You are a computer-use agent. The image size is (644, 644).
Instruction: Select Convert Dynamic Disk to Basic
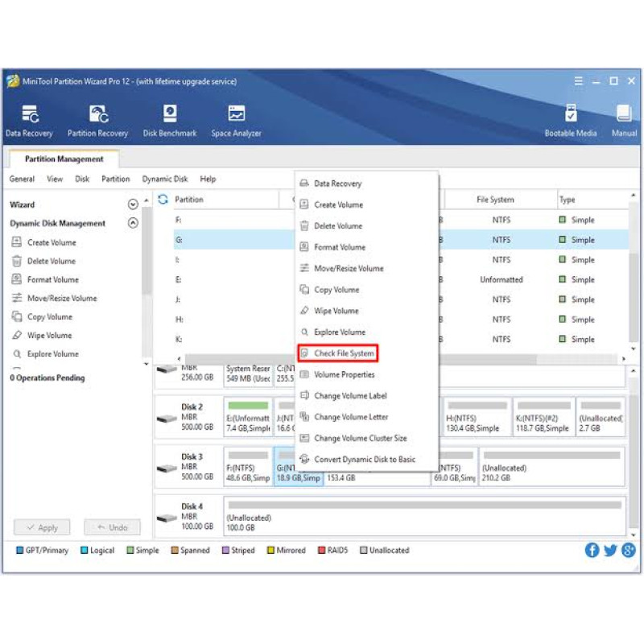(x=365, y=459)
